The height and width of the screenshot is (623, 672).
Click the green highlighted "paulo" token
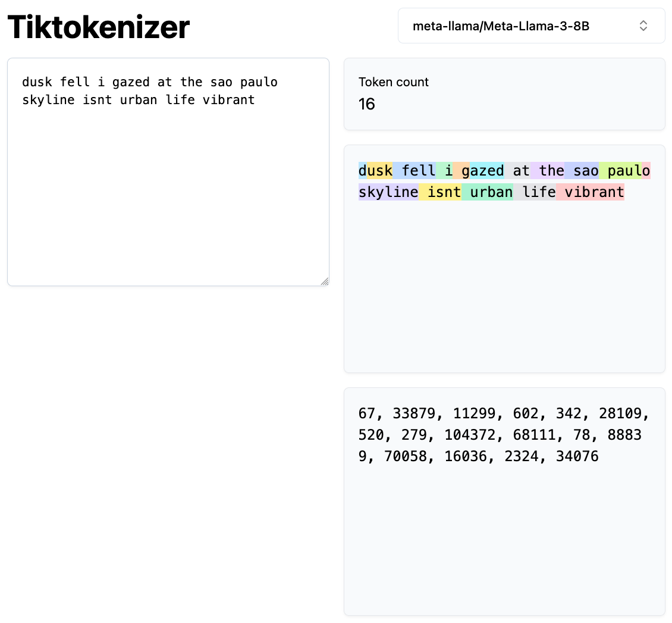(621, 171)
